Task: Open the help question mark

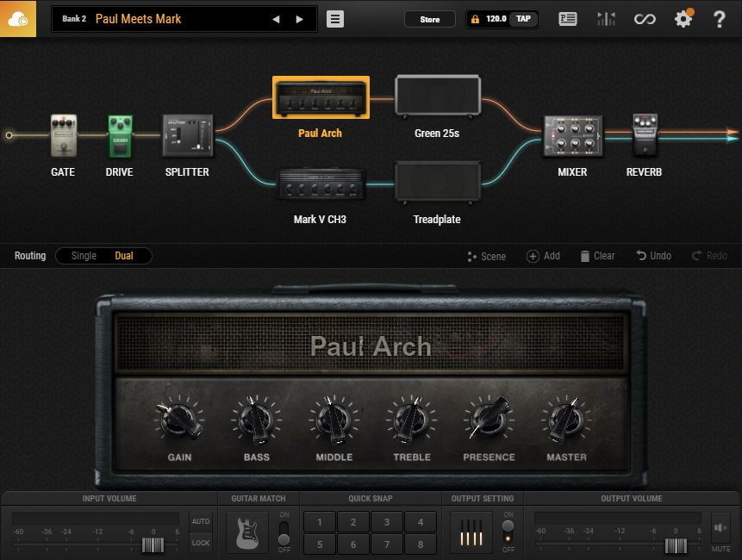Action: click(x=720, y=19)
